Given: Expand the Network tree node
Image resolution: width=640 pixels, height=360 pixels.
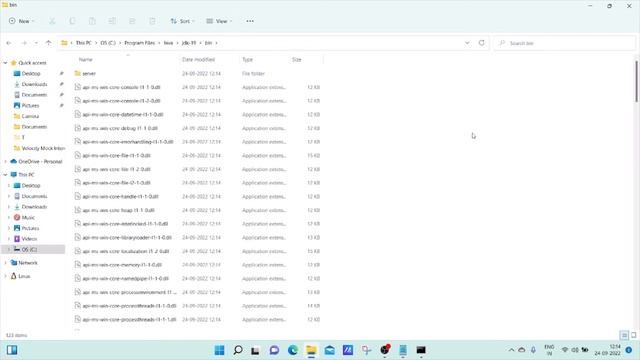Looking at the screenshot, I should coord(5,263).
